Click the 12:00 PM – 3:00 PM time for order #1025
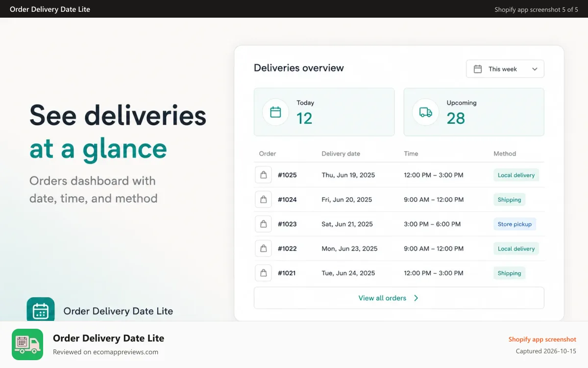This screenshot has height=368, width=588. [434, 175]
